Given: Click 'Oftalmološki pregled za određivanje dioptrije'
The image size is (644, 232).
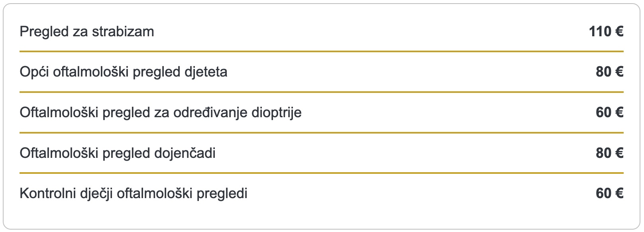Looking at the screenshot, I should tap(161, 113).
